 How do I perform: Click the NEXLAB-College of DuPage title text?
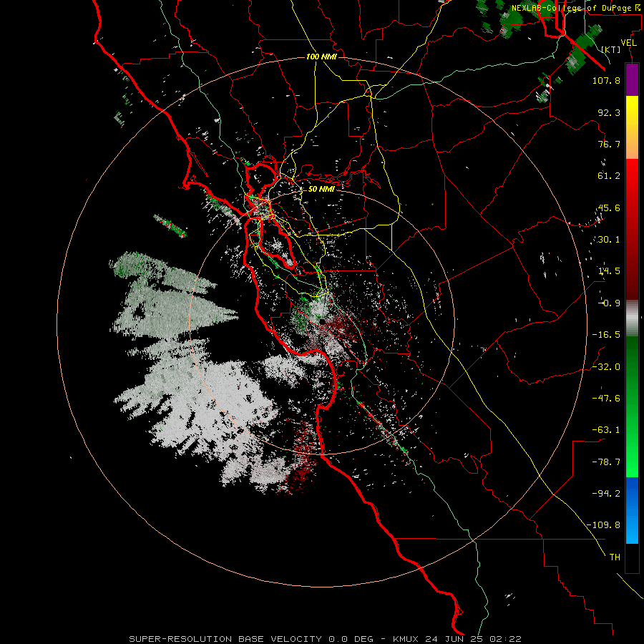(x=576, y=8)
